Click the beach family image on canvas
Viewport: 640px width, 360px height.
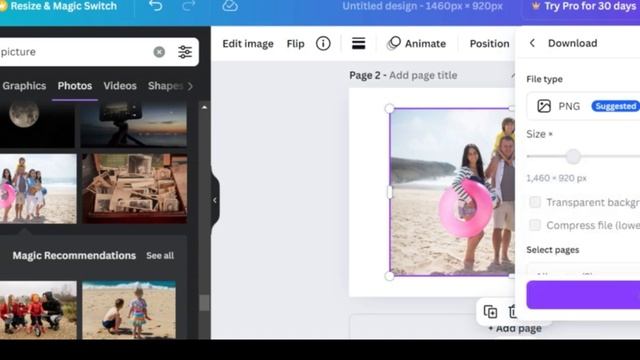tap(452, 192)
